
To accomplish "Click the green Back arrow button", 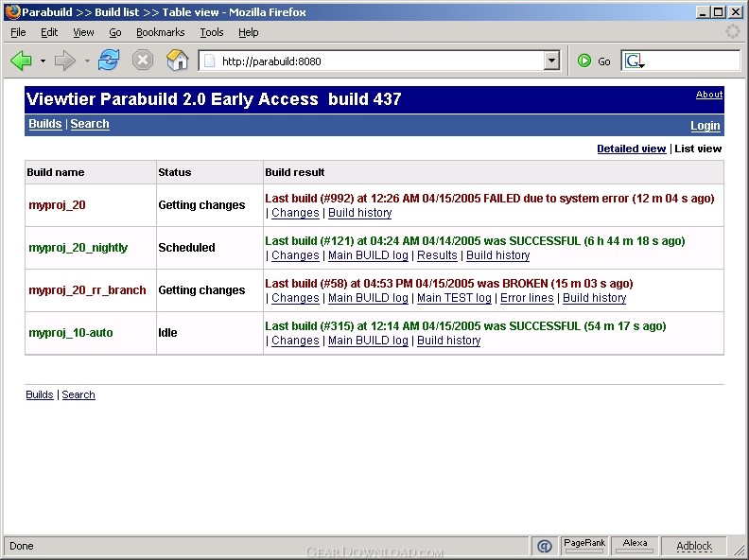I will pos(21,61).
